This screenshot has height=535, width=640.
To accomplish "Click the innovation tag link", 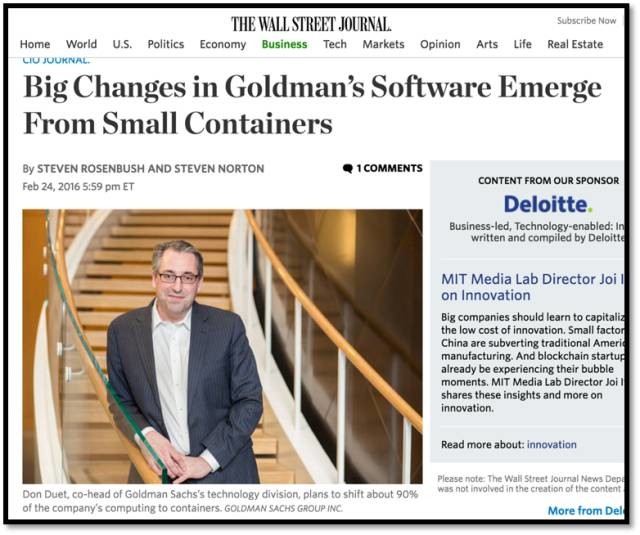I will [551, 444].
